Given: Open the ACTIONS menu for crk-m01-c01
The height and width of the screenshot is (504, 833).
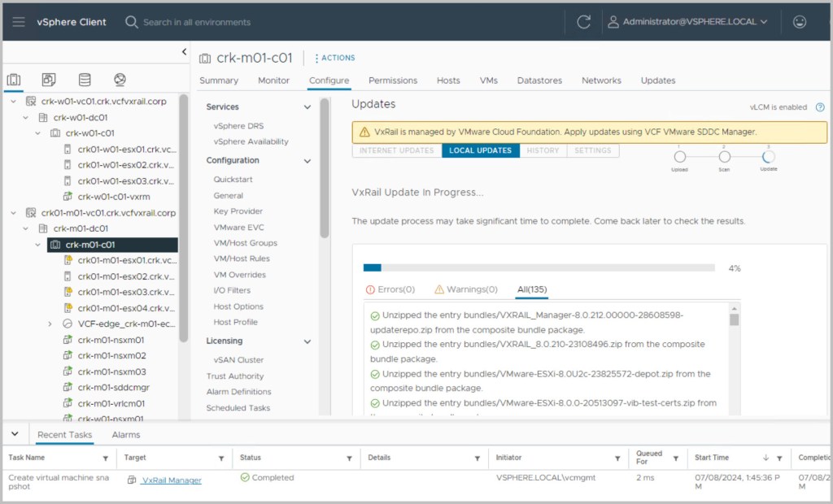Looking at the screenshot, I should click(334, 58).
